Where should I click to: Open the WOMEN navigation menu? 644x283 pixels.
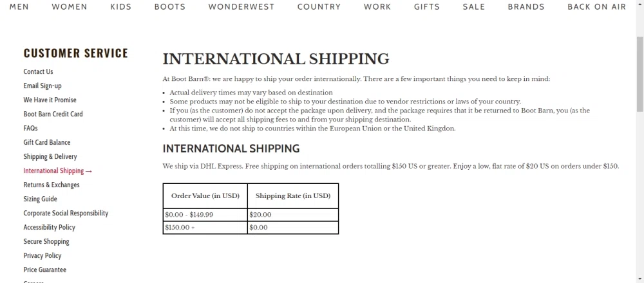pyautogui.click(x=70, y=7)
